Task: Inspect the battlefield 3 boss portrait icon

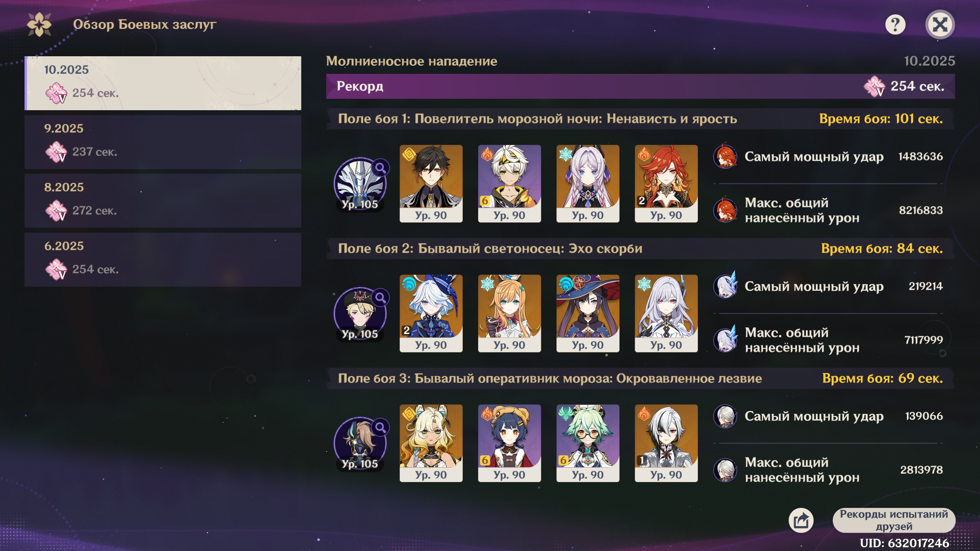Action: click(x=360, y=443)
